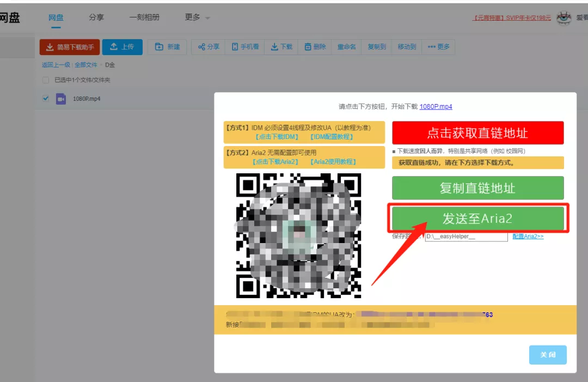Click the 删除 toolbar button

pyautogui.click(x=315, y=47)
